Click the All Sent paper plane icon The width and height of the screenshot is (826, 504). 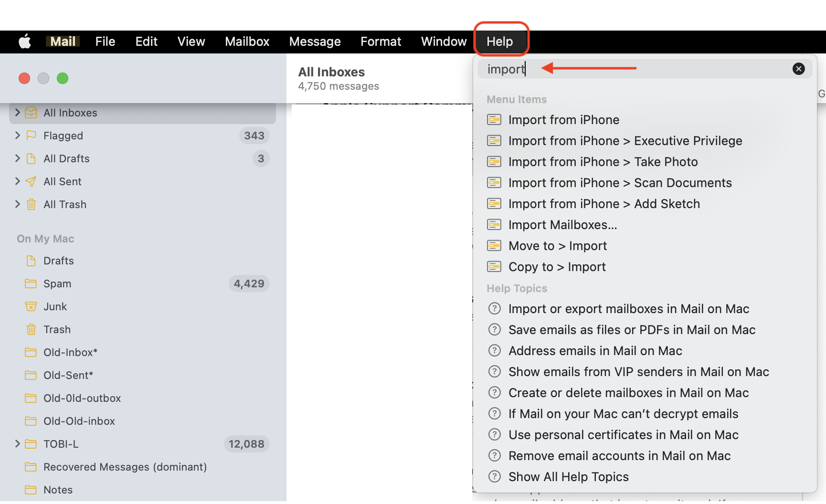pyautogui.click(x=31, y=181)
